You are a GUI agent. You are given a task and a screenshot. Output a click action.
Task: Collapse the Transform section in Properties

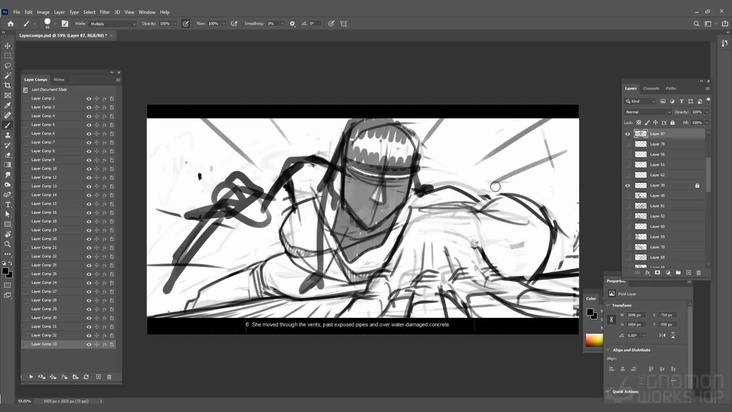pyautogui.click(x=608, y=305)
